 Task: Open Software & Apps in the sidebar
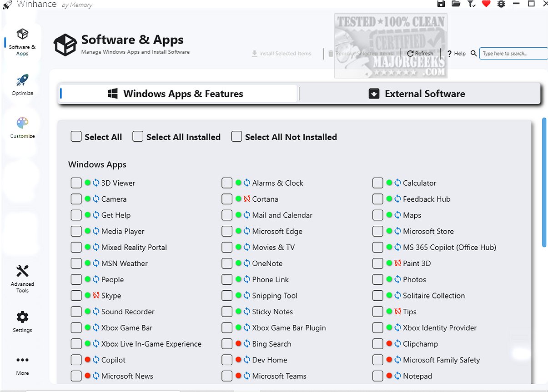point(22,42)
